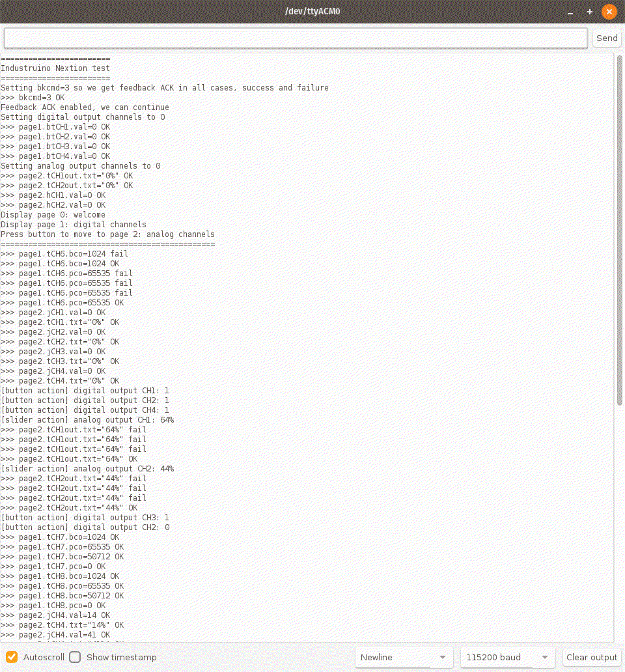Click 'Feedback ACK enabled, we can continue' line
This screenshot has width=625, height=672.
pyautogui.click(x=85, y=107)
